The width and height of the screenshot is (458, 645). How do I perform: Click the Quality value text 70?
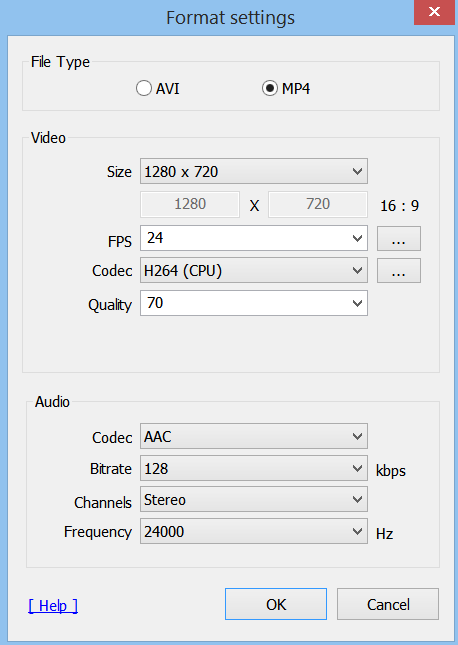[155, 303]
